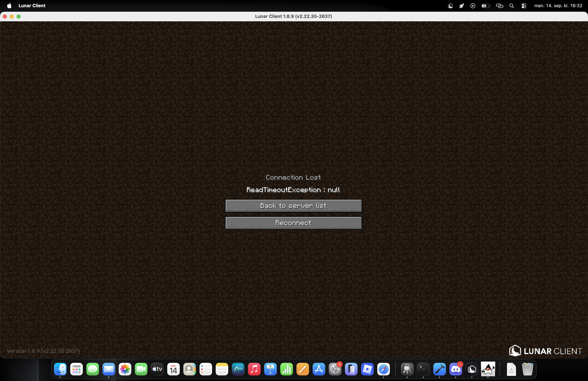588x381 pixels.
Task: Open Keynote from the Dock
Action: (x=270, y=369)
